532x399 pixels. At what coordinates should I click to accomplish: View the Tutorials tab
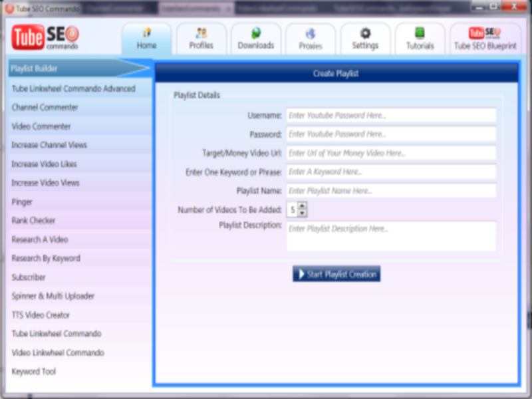pyautogui.click(x=420, y=39)
